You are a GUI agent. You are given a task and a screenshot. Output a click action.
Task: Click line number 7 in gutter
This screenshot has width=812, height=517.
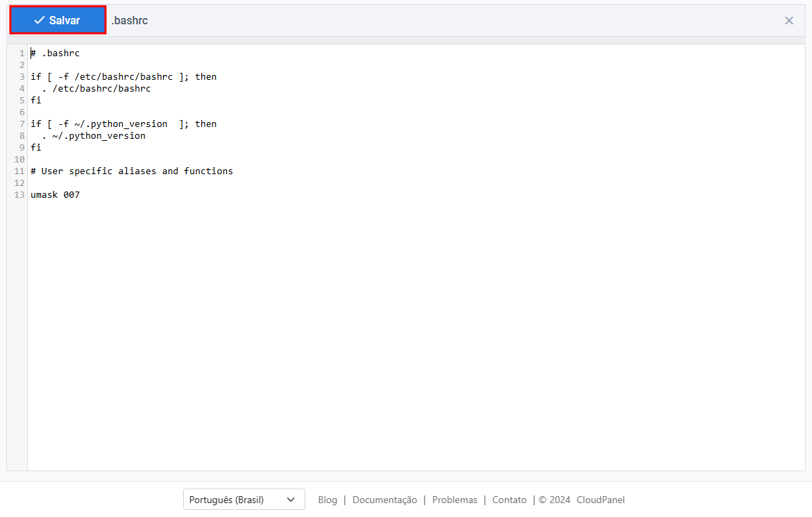tap(22, 124)
